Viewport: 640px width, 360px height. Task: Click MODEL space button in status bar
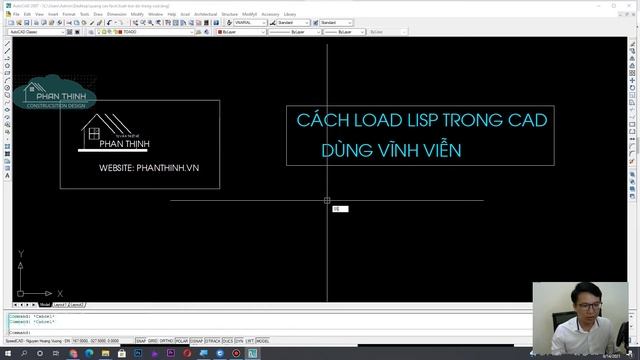pos(262,341)
